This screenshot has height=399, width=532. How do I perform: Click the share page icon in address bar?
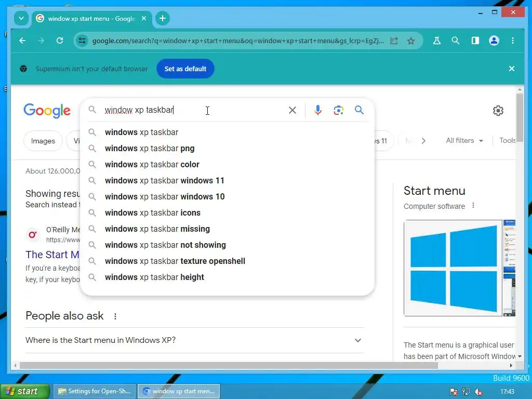394,41
